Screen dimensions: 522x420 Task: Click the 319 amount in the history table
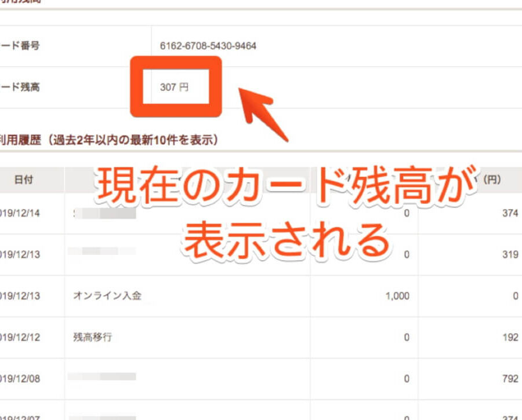tap(510, 254)
